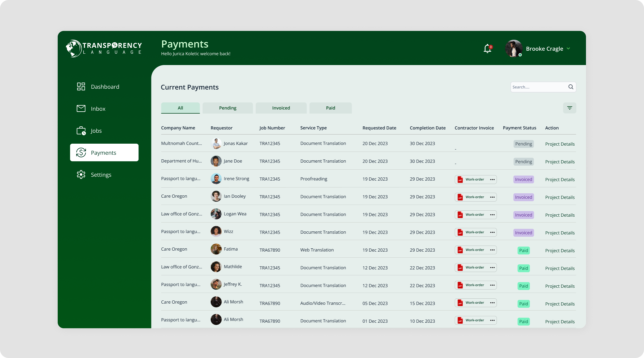The width and height of the screenshot is (644, 358).
Task: Click the Transparency Language logo
Action: pyautogui.click(x=104, y=49)
